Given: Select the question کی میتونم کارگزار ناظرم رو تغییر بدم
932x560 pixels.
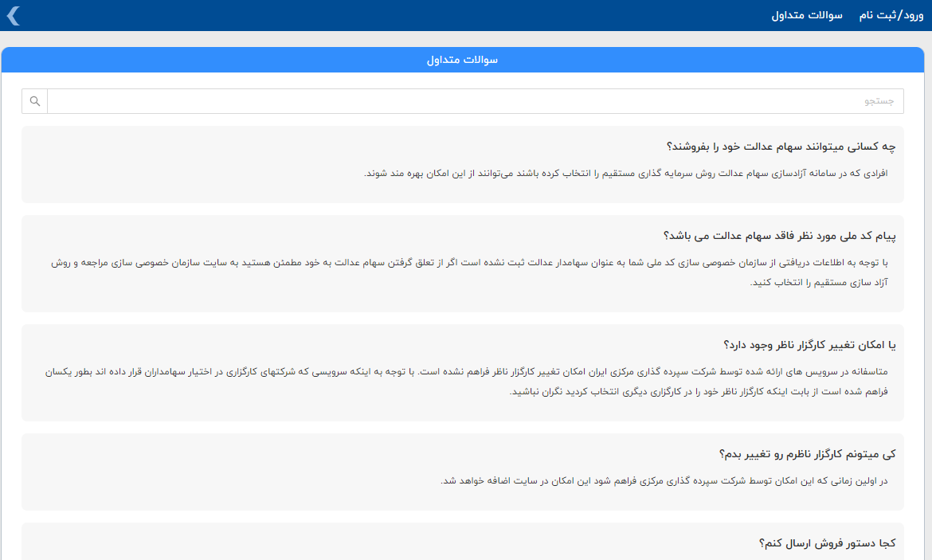Looking at the screenshot, I should [x=807, y=454].
